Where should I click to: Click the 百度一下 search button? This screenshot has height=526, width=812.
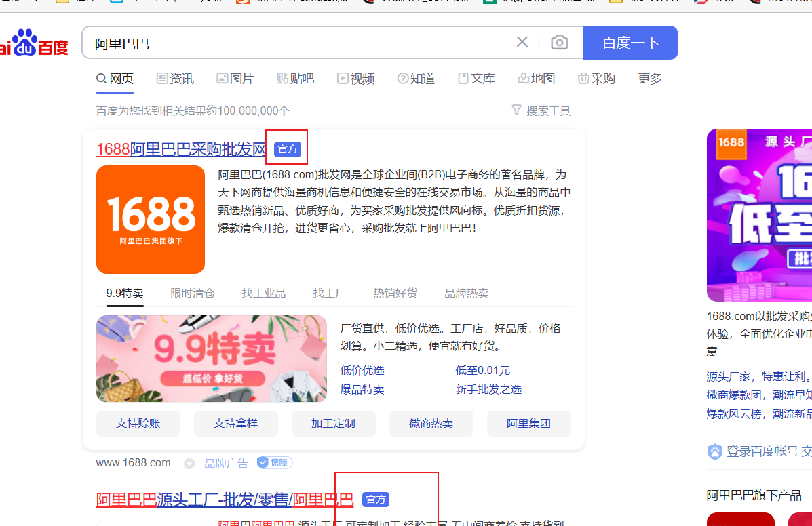click(630, 43)
